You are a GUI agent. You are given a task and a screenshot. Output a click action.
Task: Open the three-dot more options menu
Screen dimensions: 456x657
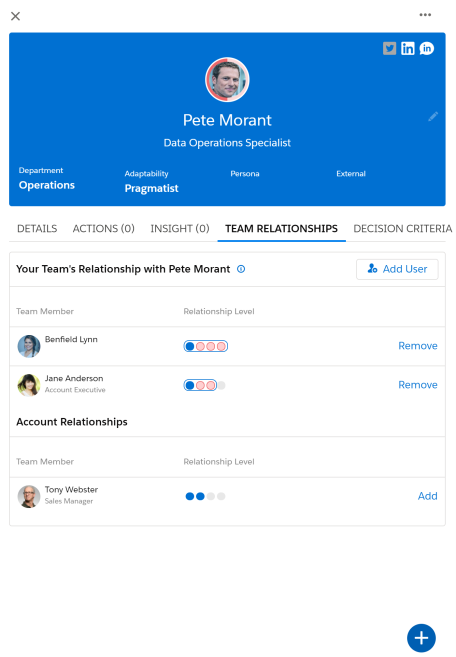[425, 15]
